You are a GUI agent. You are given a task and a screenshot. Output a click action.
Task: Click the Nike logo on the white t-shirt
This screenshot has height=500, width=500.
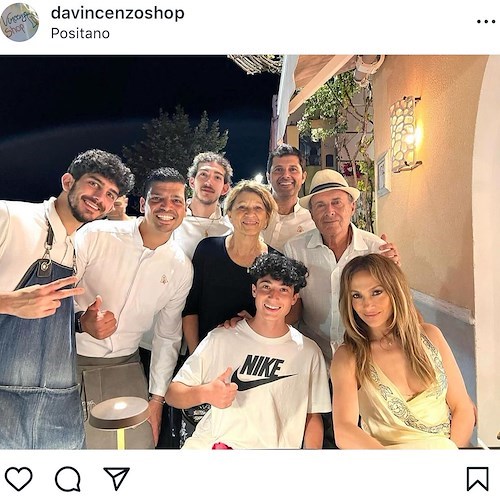point(262,373)
